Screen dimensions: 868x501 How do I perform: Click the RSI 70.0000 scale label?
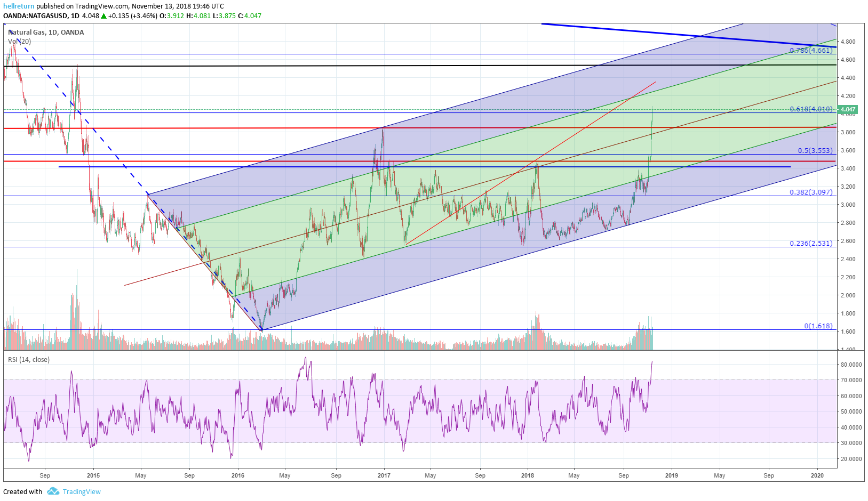(x=851, y=380)
